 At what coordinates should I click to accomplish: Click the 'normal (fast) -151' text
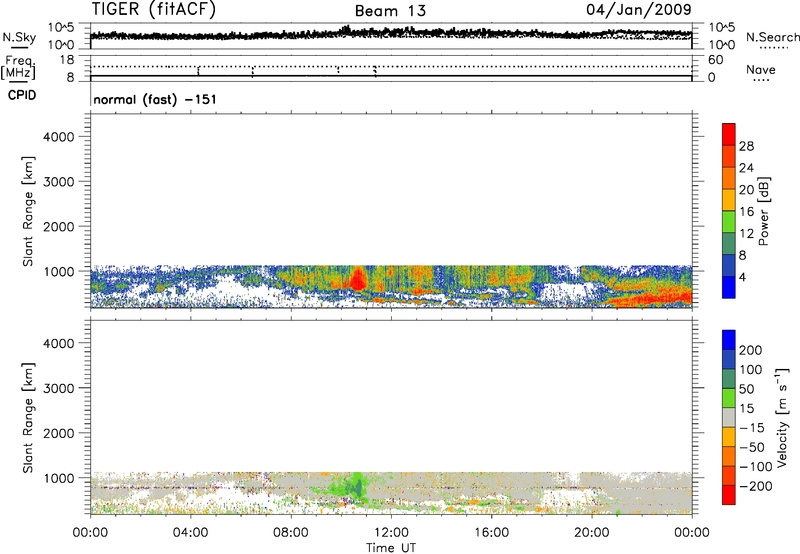[155, 99]
